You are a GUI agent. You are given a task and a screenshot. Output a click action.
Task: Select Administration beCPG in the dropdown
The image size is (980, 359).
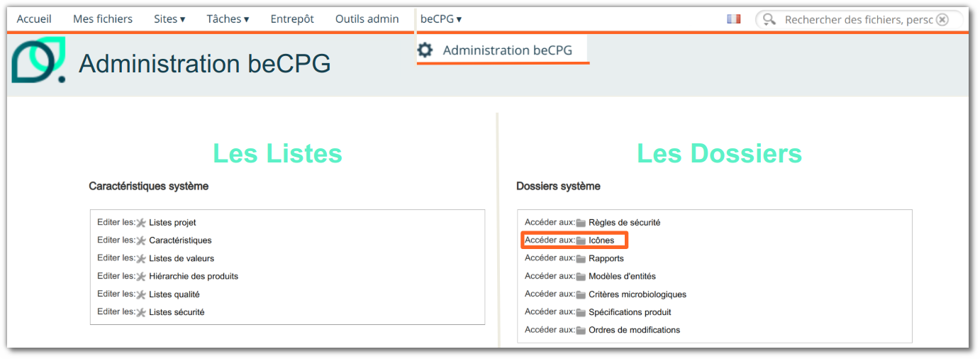[x=507, y=50]
